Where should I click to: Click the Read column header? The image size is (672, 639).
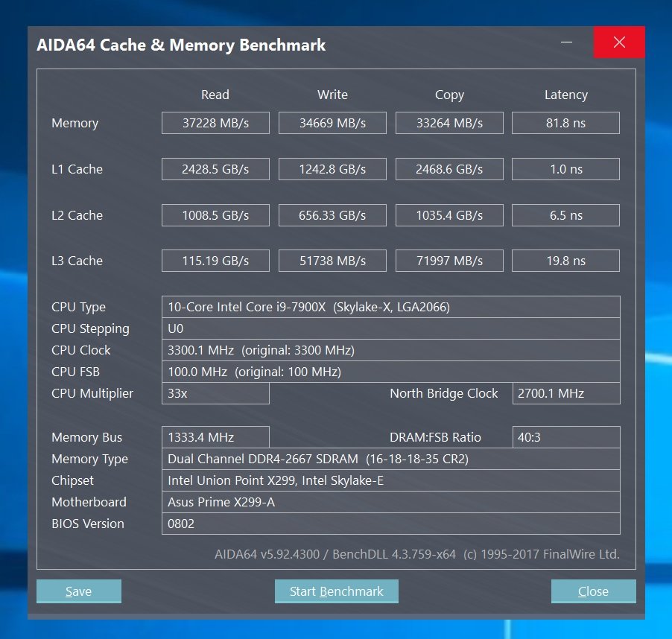(x=215, y=95)
